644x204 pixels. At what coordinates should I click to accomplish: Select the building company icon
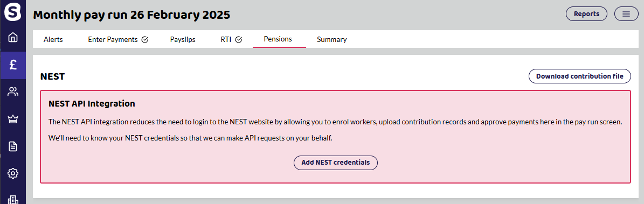[x=13, y=200]
